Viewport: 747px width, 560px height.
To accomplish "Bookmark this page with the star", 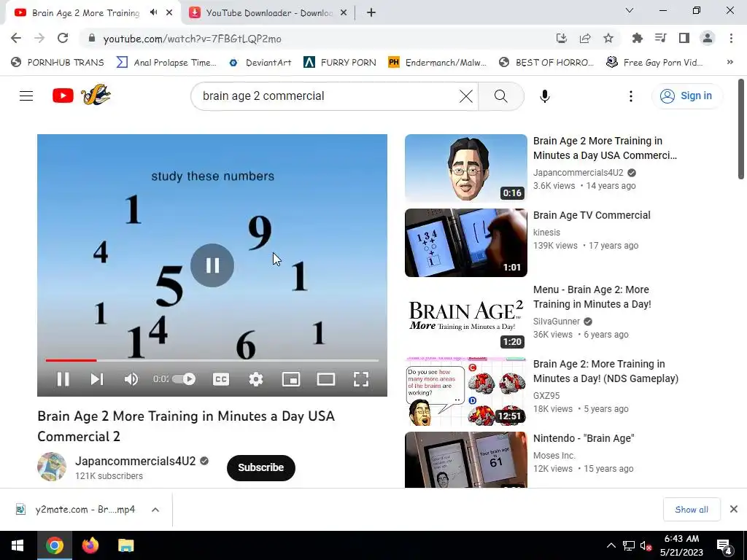I will (x=608, y=38).
